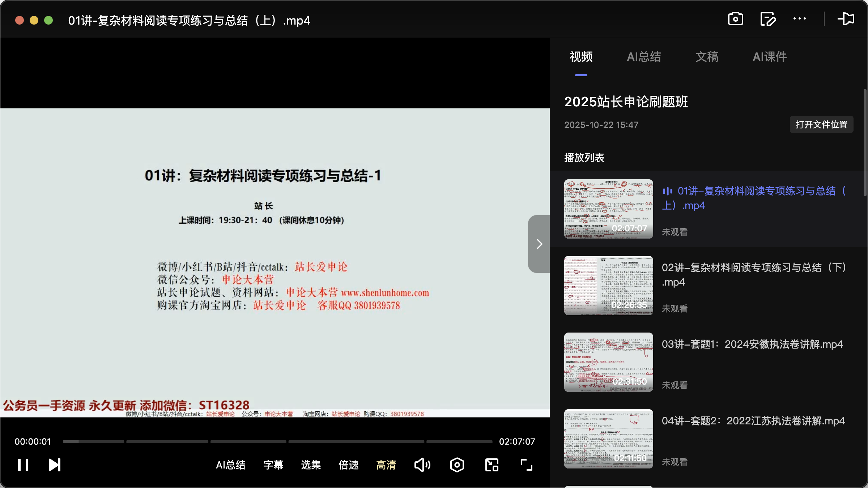Switch to the AI课件 tab
Screen dimensions: 868x488
pyautogui.click(x=769, y=57)
